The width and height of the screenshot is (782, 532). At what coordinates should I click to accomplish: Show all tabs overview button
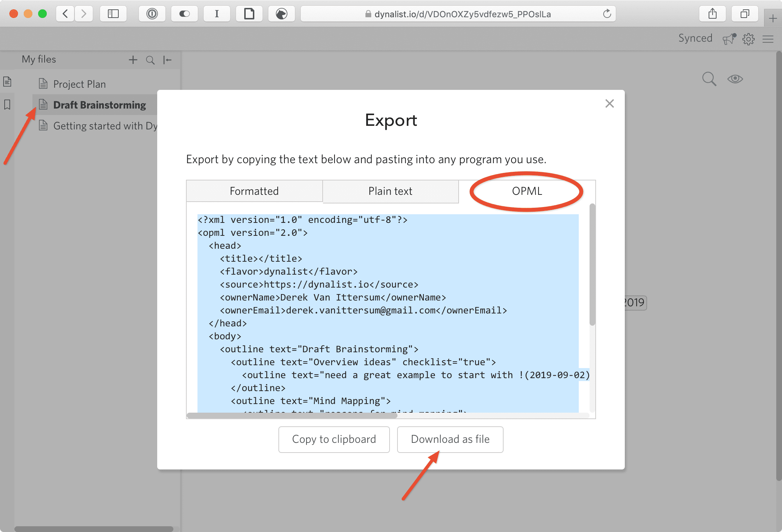point(745,14)
